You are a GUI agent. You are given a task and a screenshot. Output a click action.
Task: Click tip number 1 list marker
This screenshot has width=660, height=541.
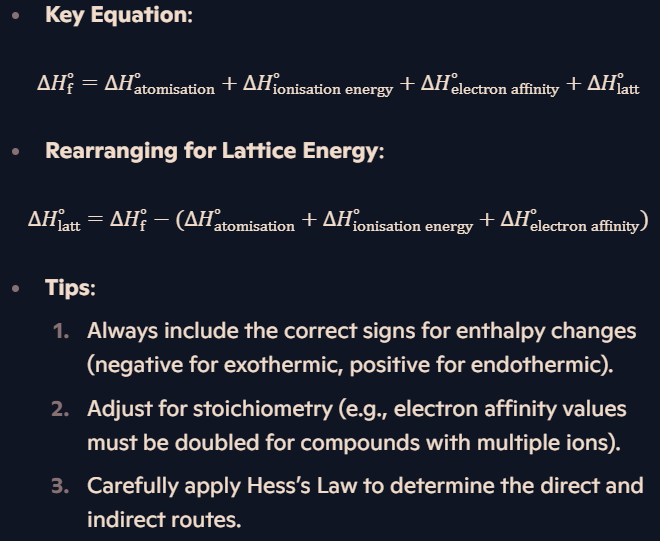click(61, 331)
